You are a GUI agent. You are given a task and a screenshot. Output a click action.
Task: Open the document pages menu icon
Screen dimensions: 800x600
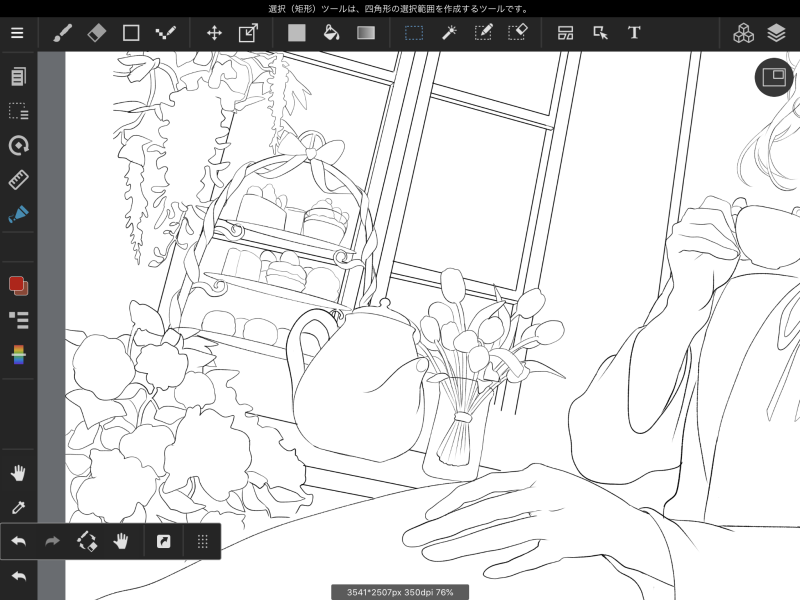(x=18, y=77)
